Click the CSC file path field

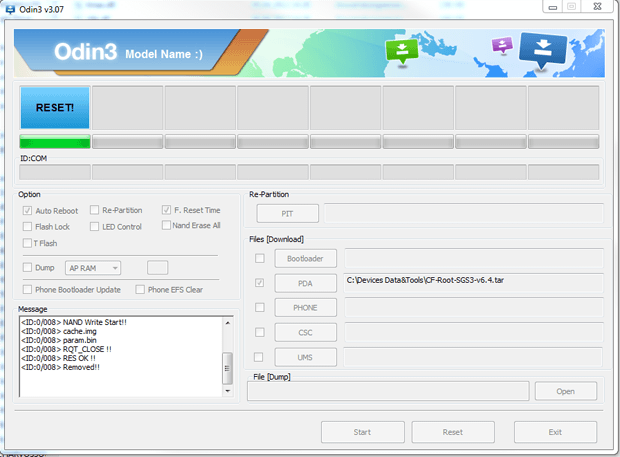pos(474,332)
